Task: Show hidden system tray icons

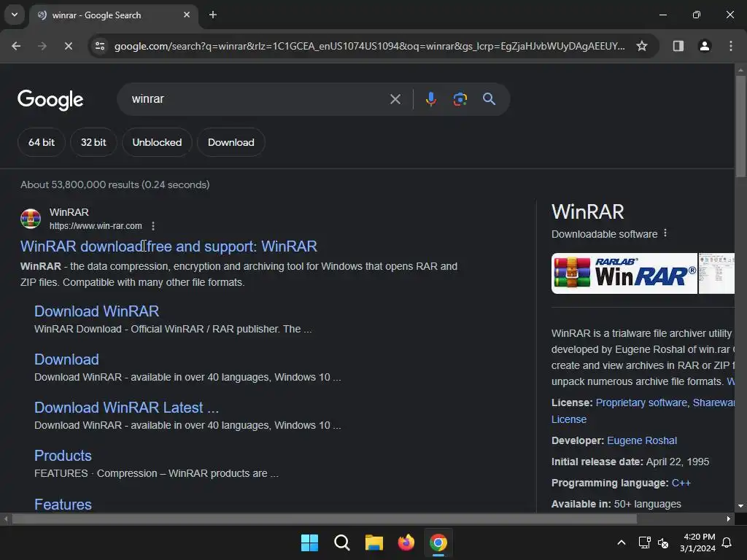Action: [622, 542]
